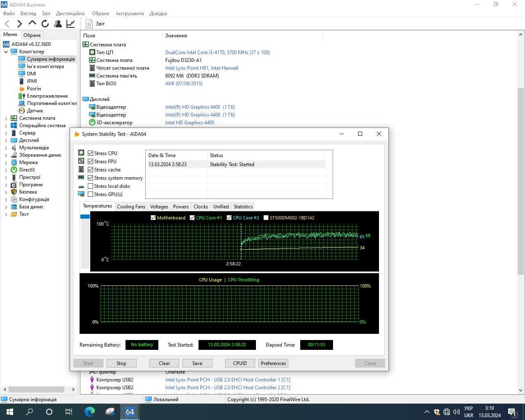This screenshot has height=420, width=525.
Task: Disable the Stress CPU checkbox
Action: [91, 153]
